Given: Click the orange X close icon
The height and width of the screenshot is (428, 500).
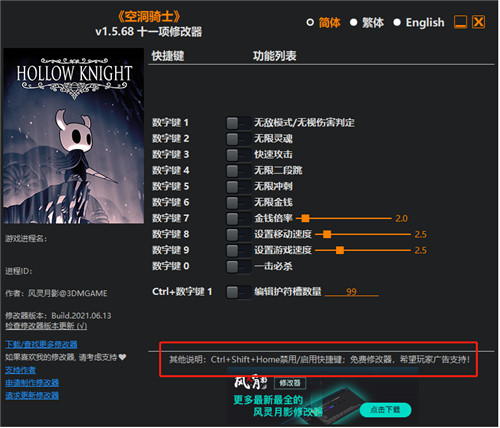Looking at the screenshot, I should click(479, 22).
